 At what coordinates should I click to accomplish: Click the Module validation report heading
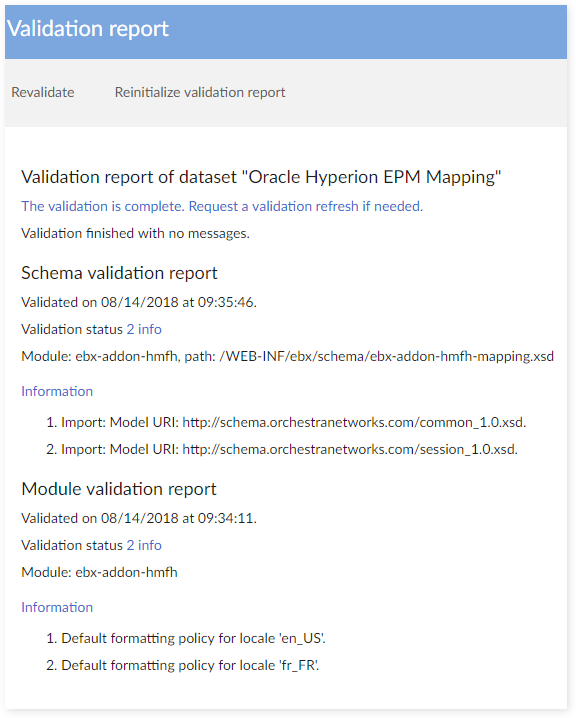(x=119, y=489)
